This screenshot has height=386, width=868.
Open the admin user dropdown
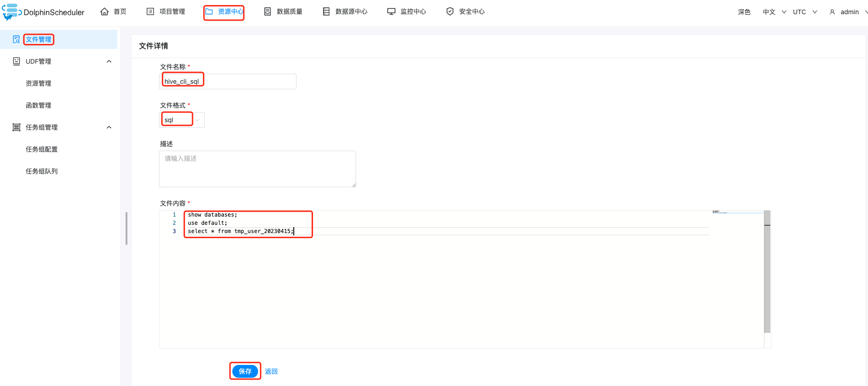coord(848,12)
